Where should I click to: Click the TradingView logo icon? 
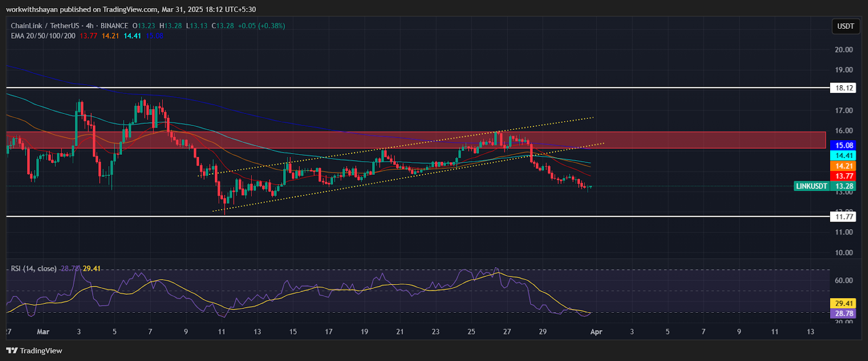coord(12,351)
